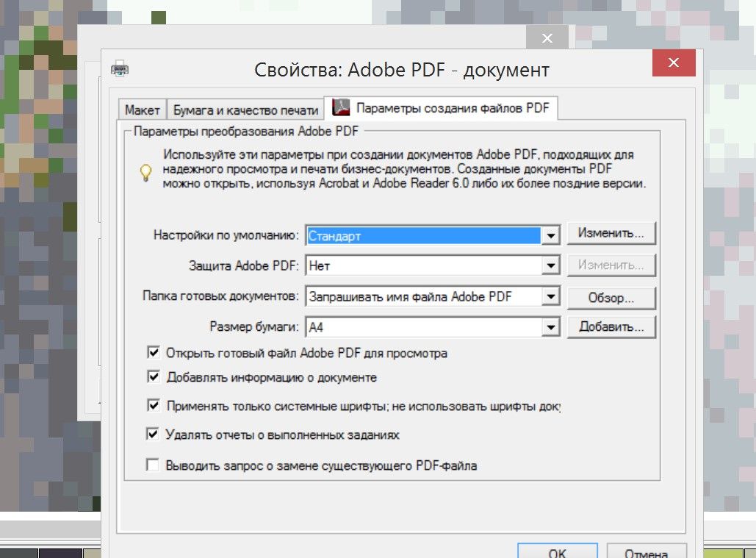Expand the 'Настройки по умолчанию' dropdown
756x558 pixels.
(x=551, y=236)
